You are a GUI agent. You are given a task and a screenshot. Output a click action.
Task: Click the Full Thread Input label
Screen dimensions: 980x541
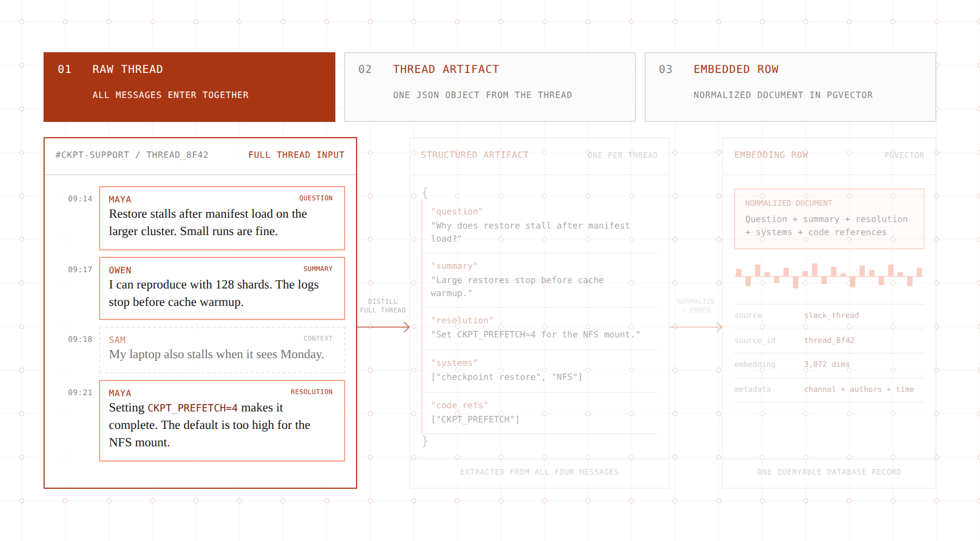296,155
